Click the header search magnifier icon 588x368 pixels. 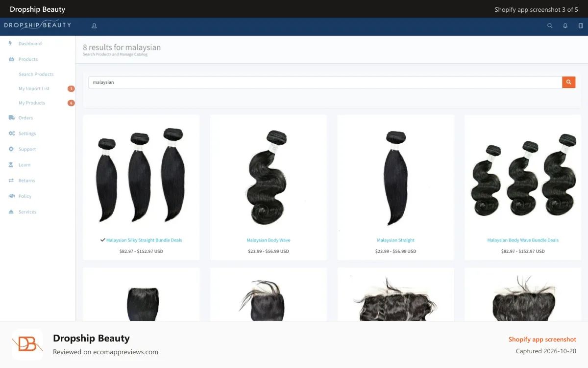[550, 26]
